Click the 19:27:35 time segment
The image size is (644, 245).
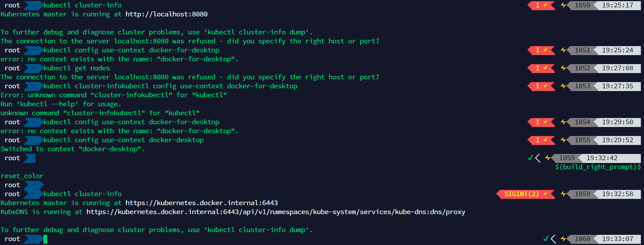[617, 86]
